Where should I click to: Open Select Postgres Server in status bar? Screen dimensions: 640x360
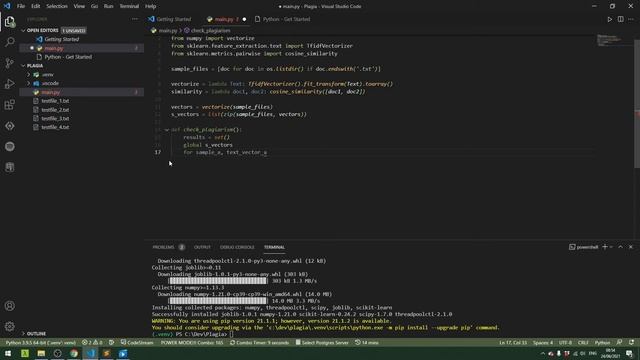pos(322,342)
